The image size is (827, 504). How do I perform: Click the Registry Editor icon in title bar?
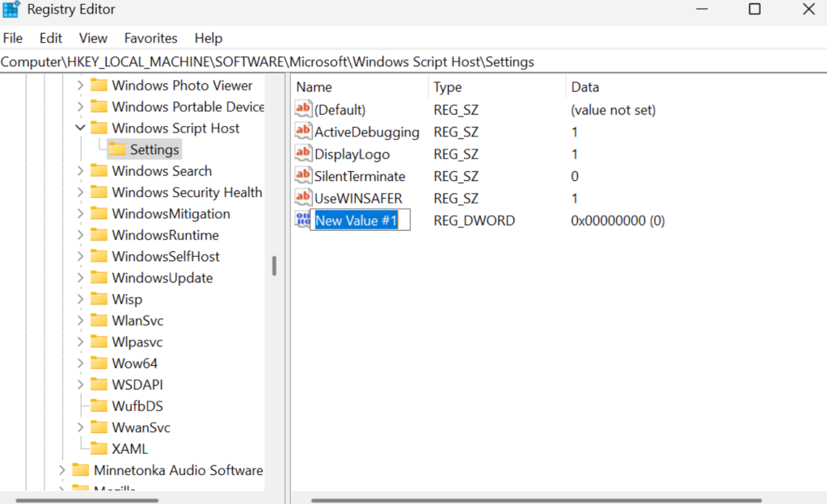(x=11, y=9)
